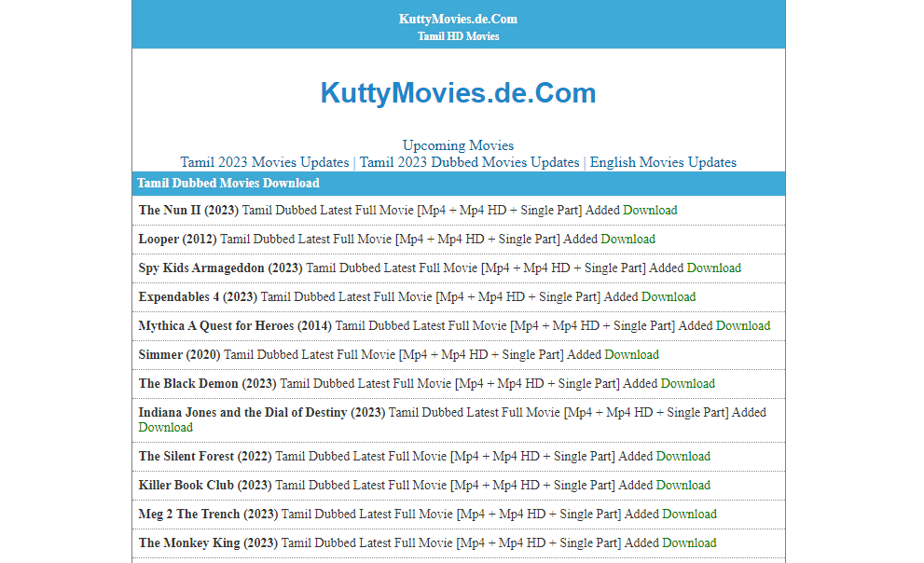Click Download for Simmer (2020)

point(632,354)
